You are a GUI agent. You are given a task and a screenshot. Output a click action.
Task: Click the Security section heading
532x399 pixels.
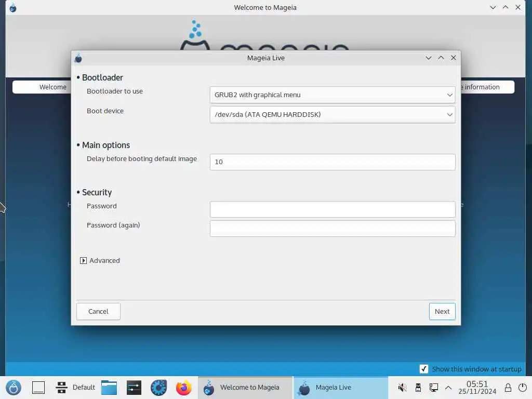click(x=97, y=192)
